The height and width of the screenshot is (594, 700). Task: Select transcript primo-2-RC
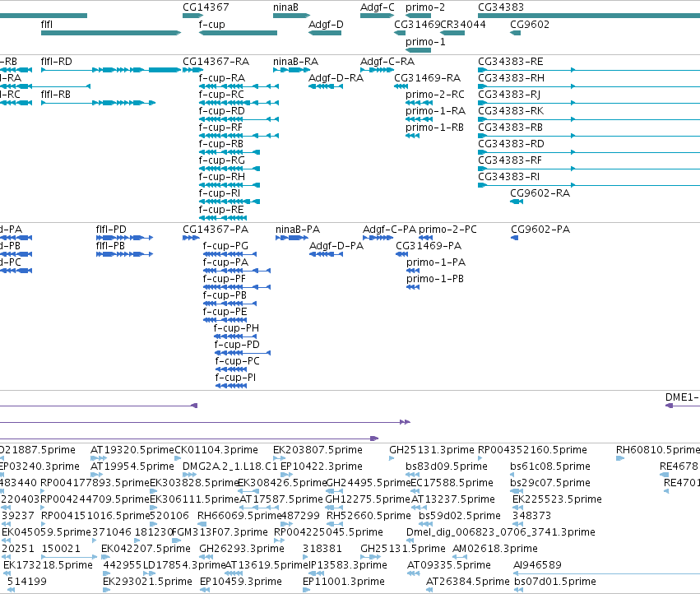pyautogui.click(x=435, y=95)
